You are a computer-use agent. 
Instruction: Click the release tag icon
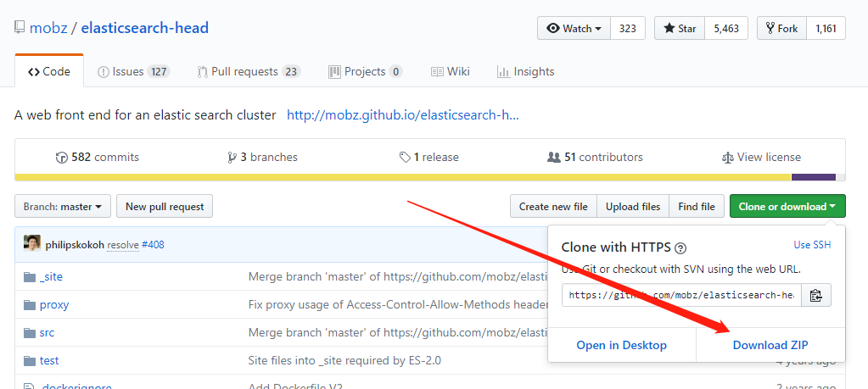(x=405, y=158)
